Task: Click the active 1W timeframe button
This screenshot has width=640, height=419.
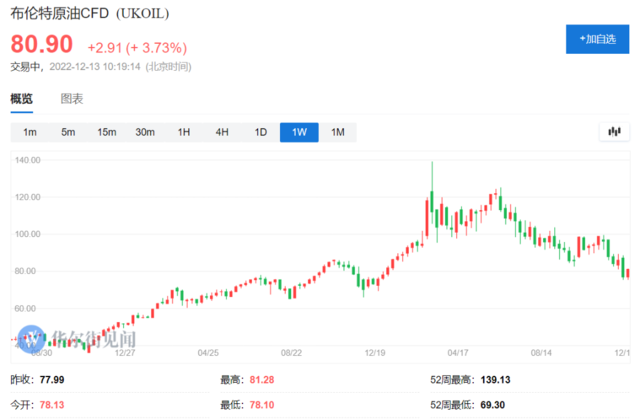Action: coord(299,133)
